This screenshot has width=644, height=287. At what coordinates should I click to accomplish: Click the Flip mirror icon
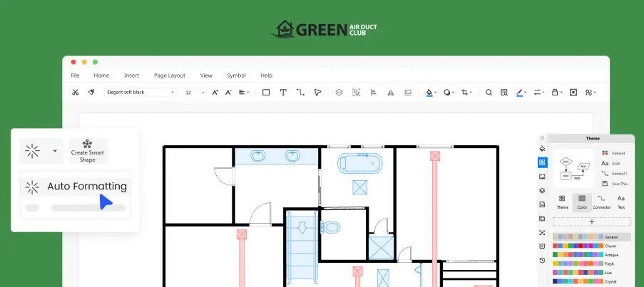click(391, 93)
